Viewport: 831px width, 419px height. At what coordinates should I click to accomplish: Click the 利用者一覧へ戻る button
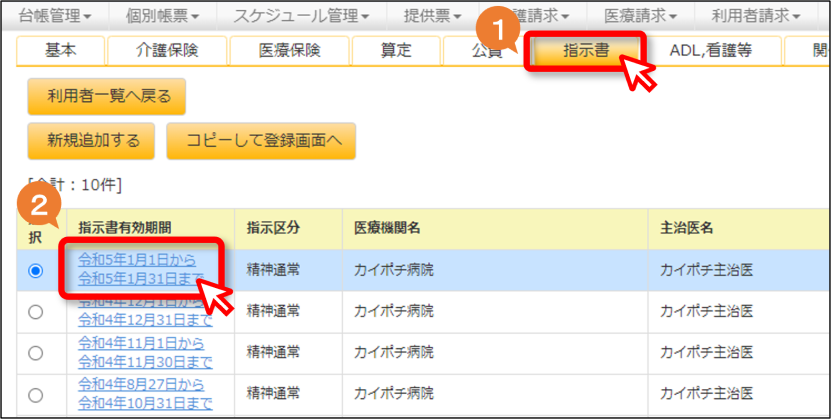pyautogui.click(x=107, y=96)
